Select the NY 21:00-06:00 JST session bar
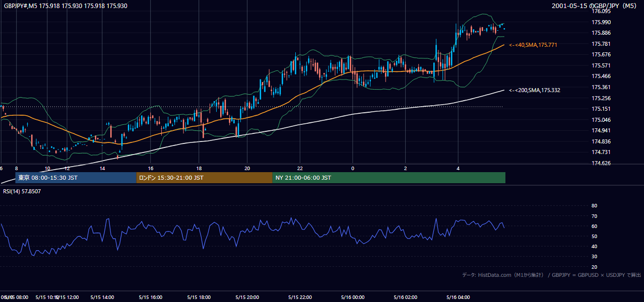Screen dimensions: 644x302 [x=389, y=178]
